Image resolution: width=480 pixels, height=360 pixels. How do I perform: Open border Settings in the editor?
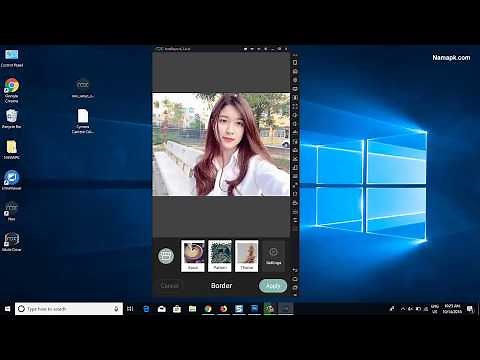(273, 256)
